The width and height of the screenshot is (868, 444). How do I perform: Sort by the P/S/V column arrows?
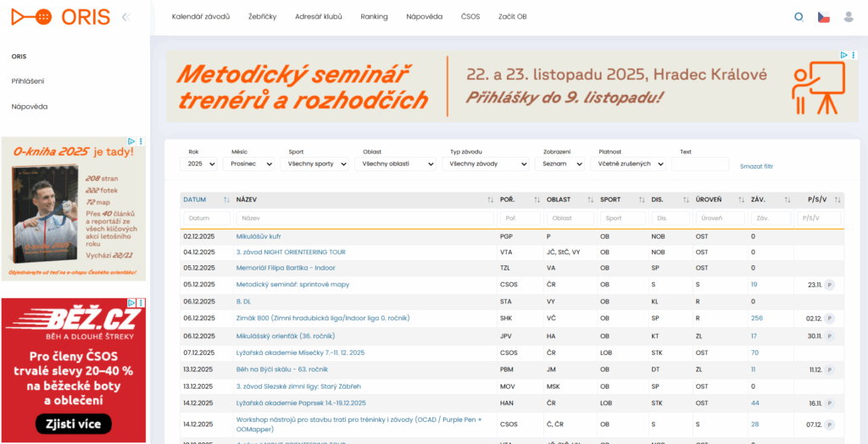(x=838, y=200)
